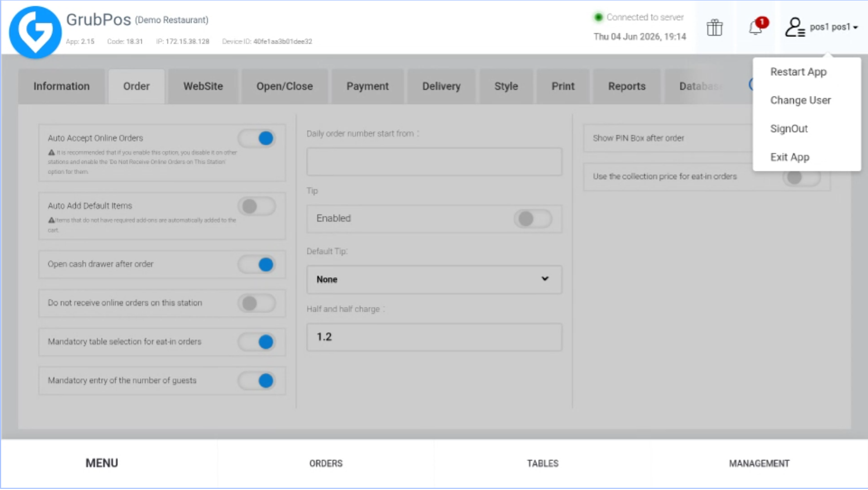
Task: Enable the Tip toggle
Action: [x=533, y=218]
